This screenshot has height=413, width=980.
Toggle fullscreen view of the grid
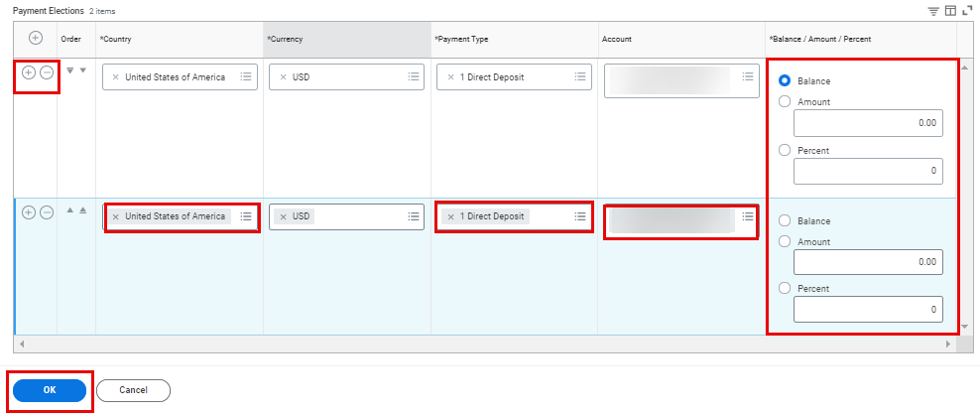966,10
